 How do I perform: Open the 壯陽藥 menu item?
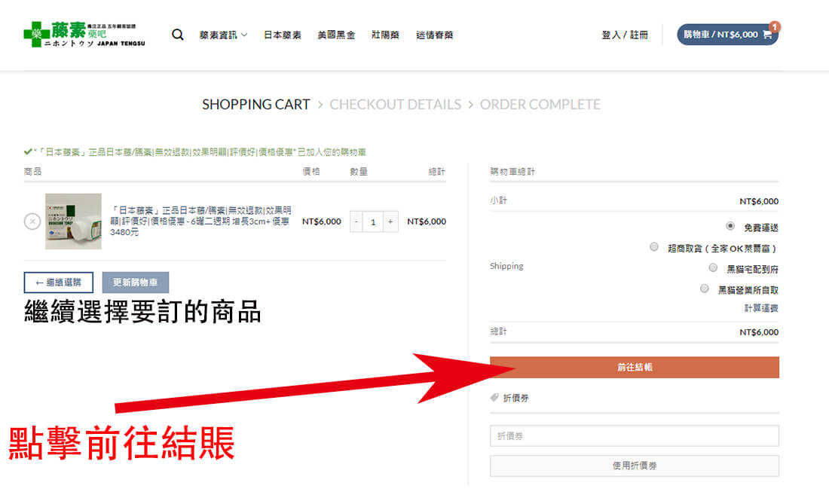(385, 35)
